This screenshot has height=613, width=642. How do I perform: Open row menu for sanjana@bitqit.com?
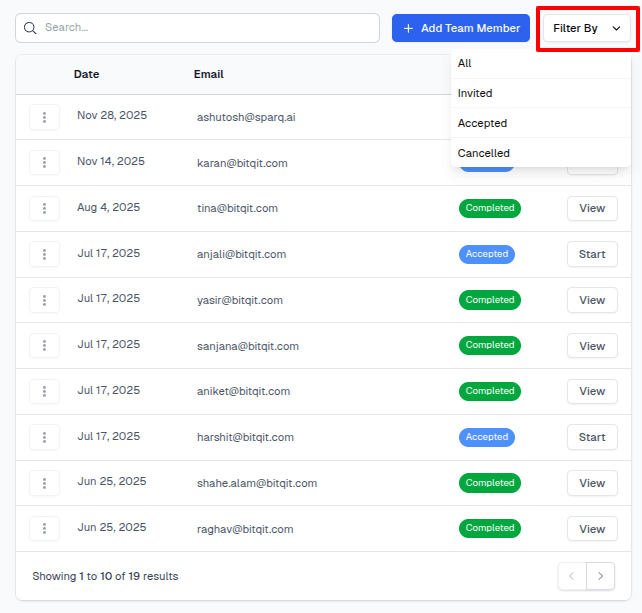[44, 346]
